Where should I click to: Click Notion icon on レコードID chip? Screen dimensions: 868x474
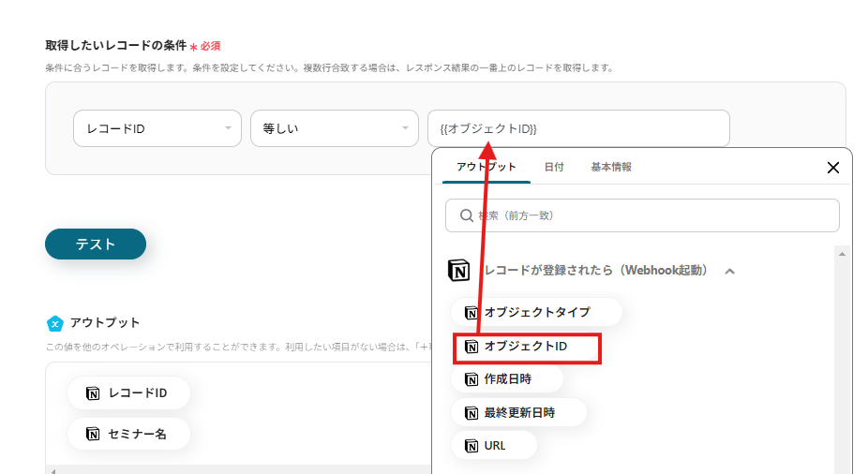click(x=93, y=393)
